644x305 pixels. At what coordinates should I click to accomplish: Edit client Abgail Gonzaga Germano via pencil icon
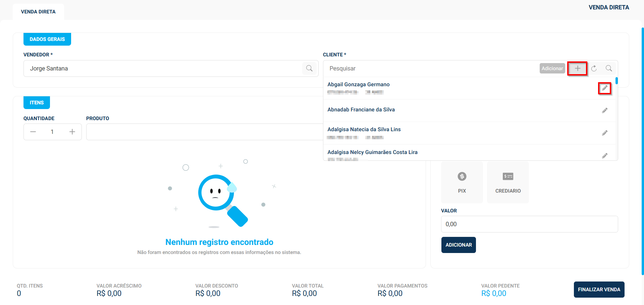pos(605,88)
